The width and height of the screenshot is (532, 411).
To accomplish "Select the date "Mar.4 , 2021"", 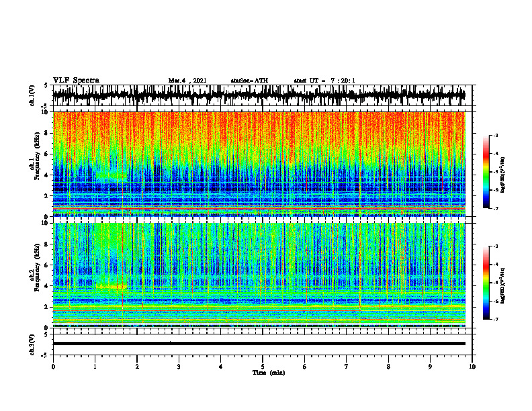I will tap(187, 81).
